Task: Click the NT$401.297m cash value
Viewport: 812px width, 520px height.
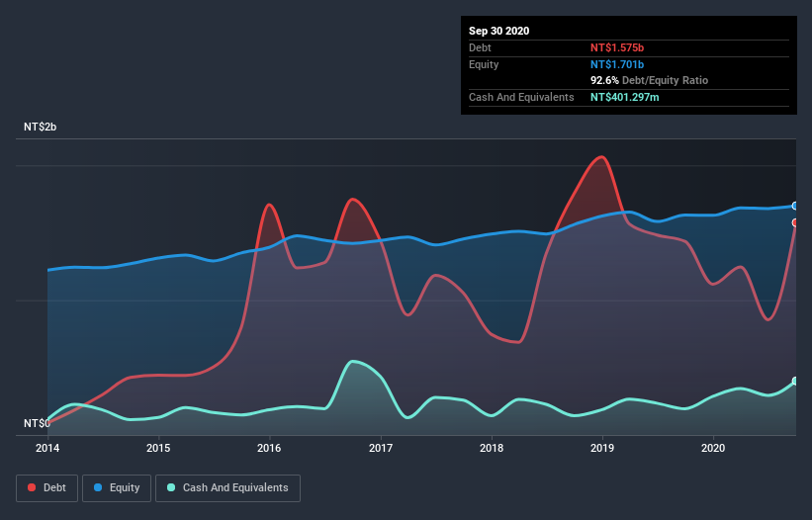Action: tap(624, 97)
